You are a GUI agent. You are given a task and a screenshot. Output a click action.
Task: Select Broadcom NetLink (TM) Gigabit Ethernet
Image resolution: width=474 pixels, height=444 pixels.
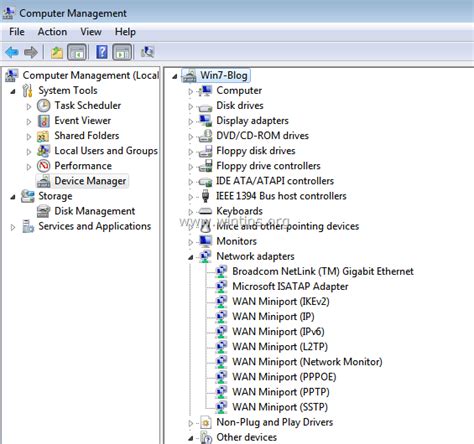coord(323,271)
